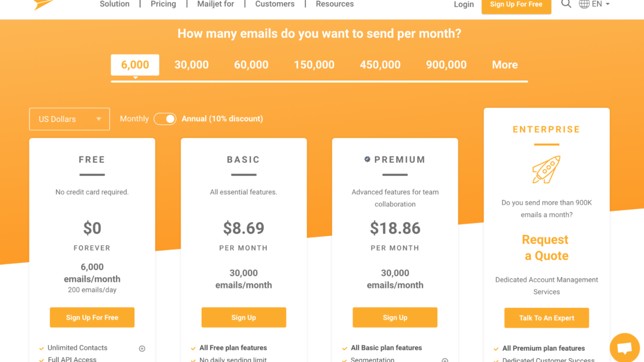Open the search magnifier icon
644x362 pixels.
point(566,4)
